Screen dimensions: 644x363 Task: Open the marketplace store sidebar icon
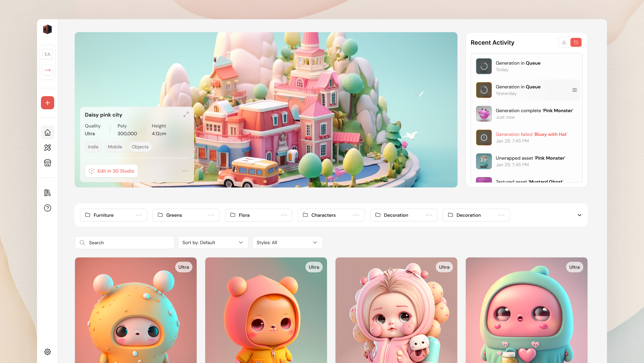pyautogui.click(x=47, y=163)
